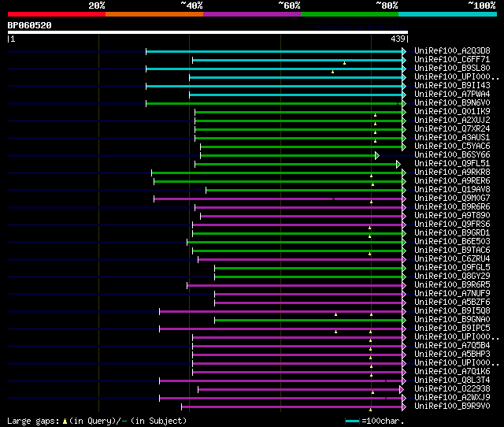Screen dimensions: 504x427
Task: Select the UniRef100_A2XUJ2 label
Action: (x=452, y=121)
